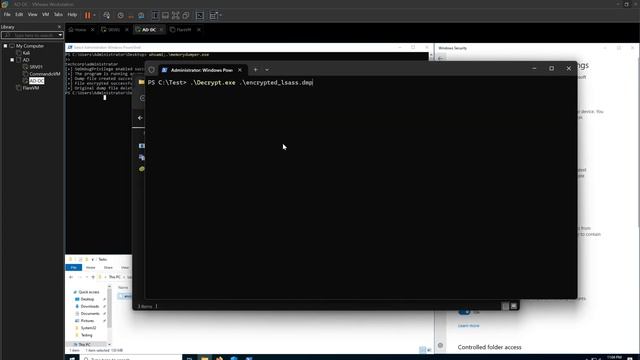Open the File tab in File Explorer

point(74,267)
